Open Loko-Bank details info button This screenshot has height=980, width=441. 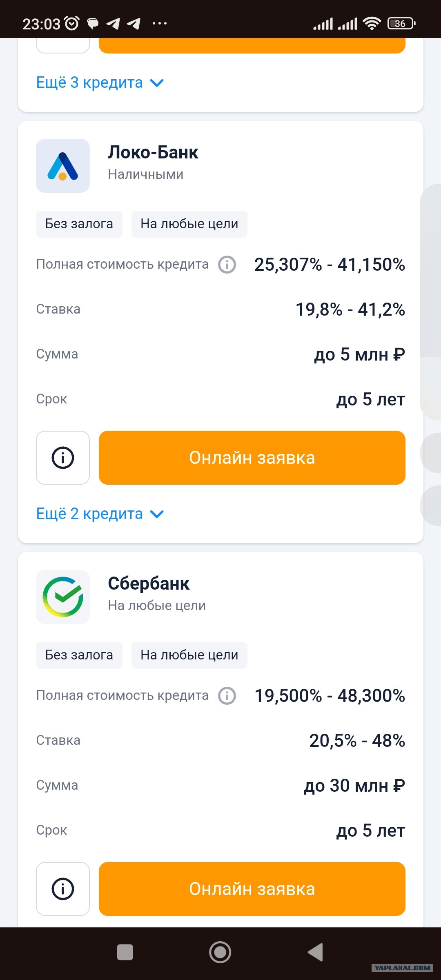(63, 458)
